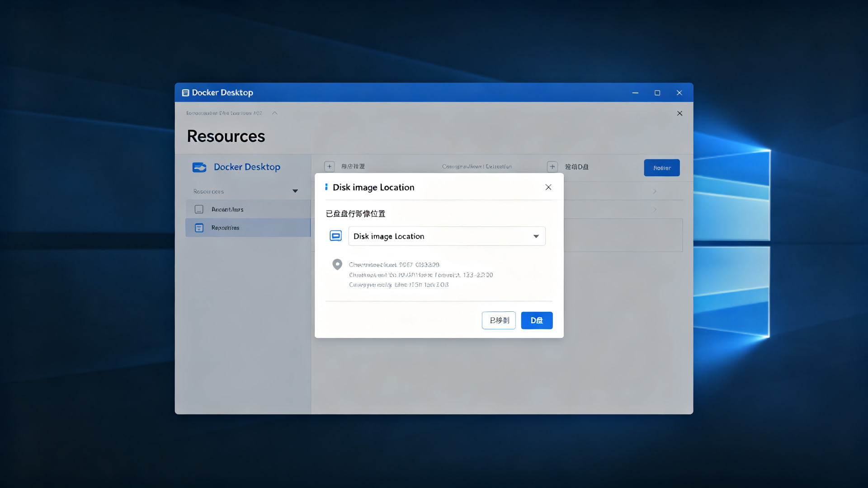
Task: Close the Disk image Location dialog
Action: (548, 187)
